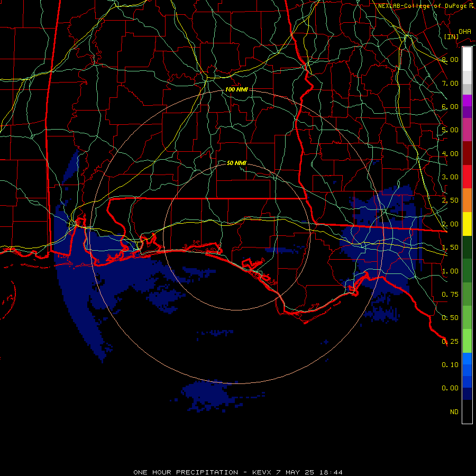Click the 1.00 legend value

450,271
